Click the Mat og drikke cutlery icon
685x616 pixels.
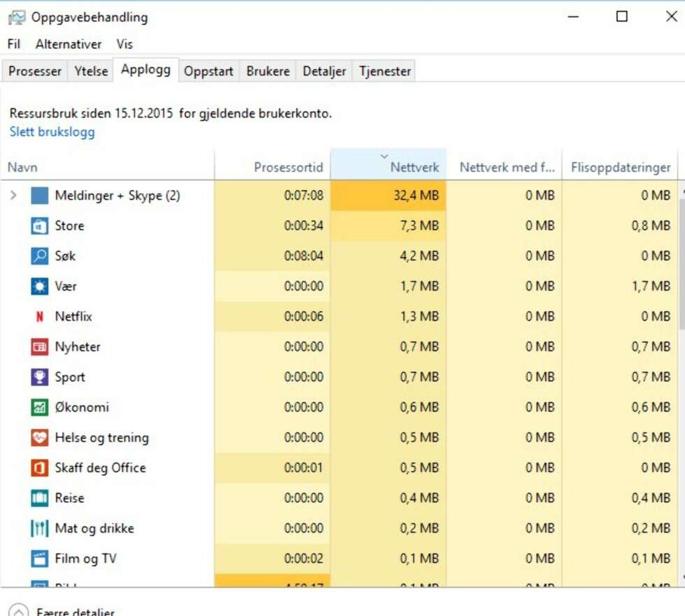click(x=39, y=528)
